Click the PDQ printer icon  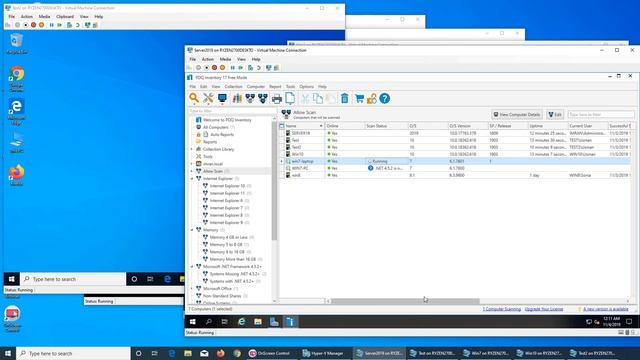coord(277,98)
